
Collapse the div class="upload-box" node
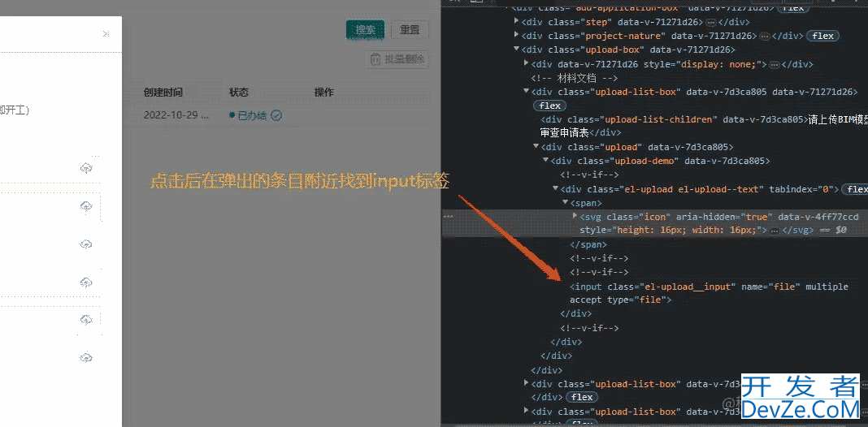click(516, 50)
